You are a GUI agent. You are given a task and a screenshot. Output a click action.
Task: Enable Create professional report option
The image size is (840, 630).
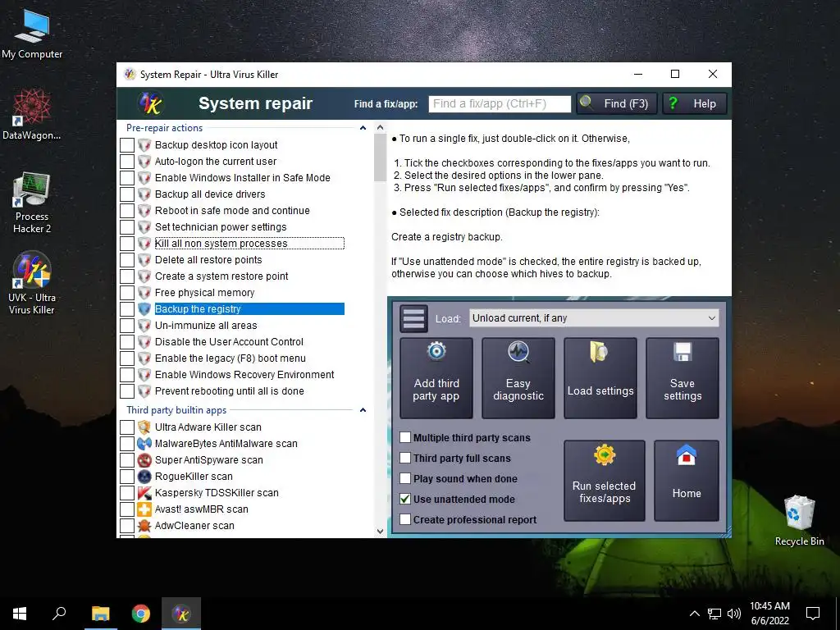coord(405,519)
